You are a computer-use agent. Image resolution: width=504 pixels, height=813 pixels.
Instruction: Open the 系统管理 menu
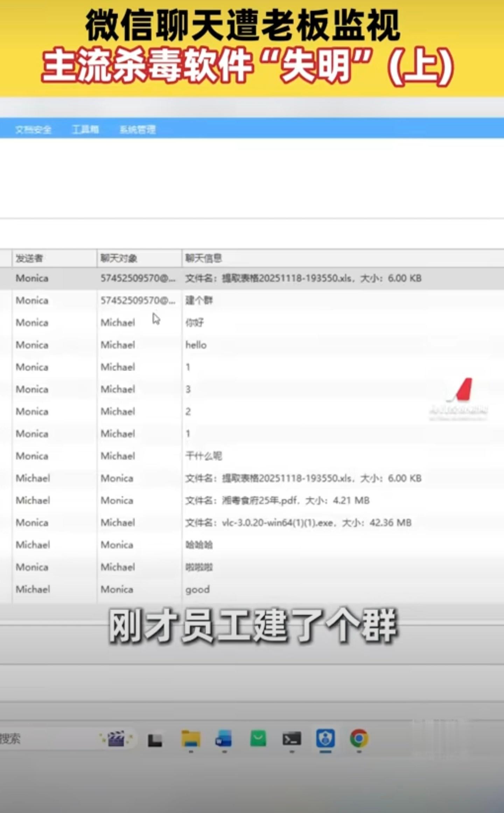point(138,130)
